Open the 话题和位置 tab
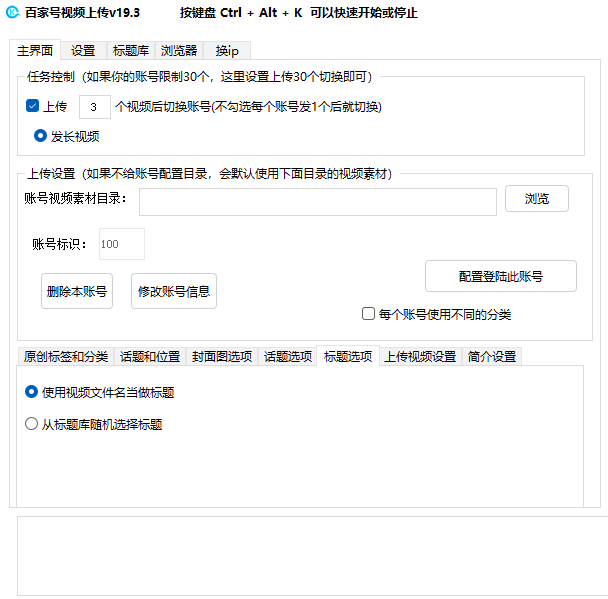Viewport: 608px width, 599px height. tap(150, 356)
